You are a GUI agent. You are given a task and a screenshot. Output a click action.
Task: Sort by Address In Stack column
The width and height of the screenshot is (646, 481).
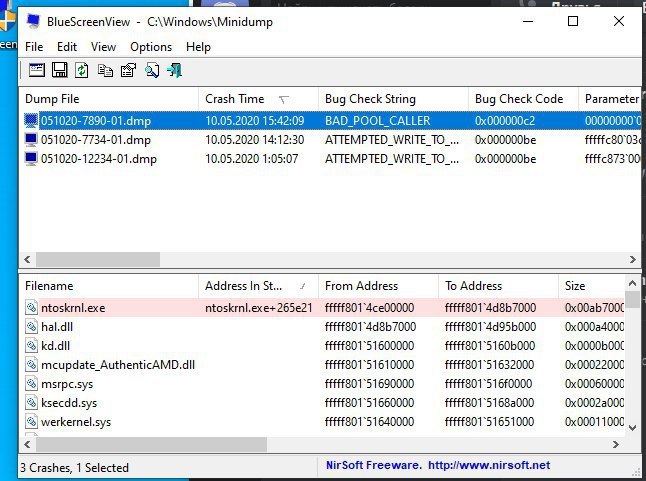pyautogui.click(x=258, y=286)
